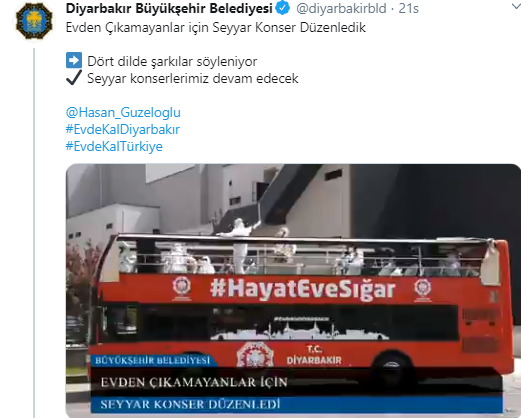The image size is (521, 418).
Task: Open the @Hasan_Guzeloglu mention
Action: 123,112
